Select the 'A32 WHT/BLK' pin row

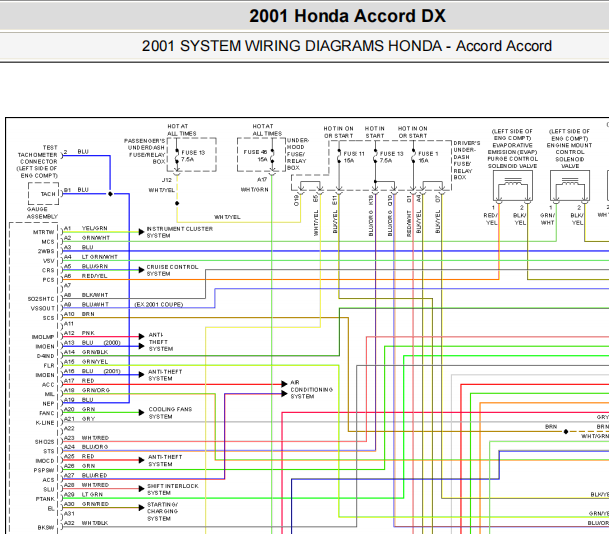tap(86, 523)
